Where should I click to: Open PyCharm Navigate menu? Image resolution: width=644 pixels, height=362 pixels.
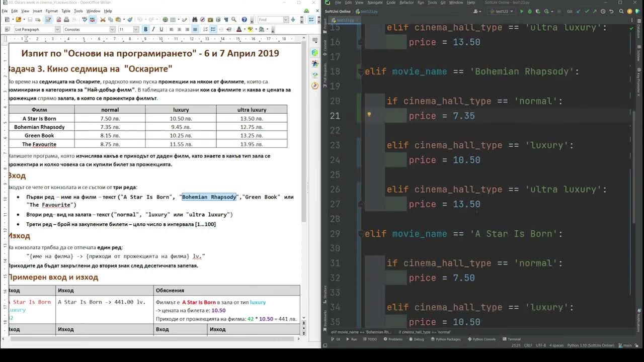point(375,3)
